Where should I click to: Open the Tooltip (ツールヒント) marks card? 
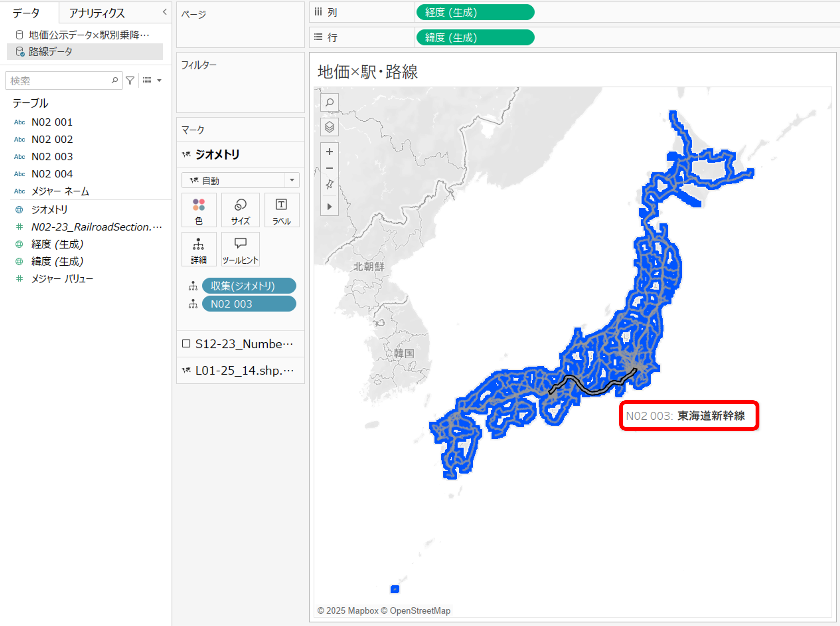point(240,249)
